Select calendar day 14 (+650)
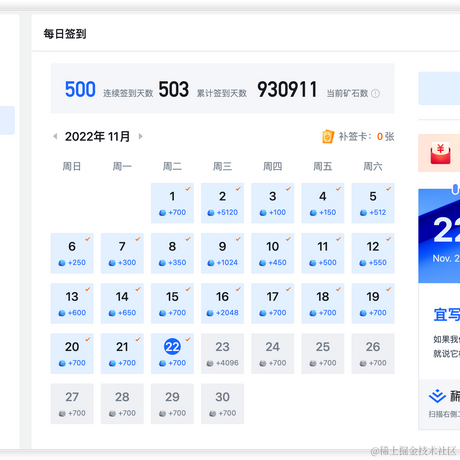The height and width of the screenshot is (460, 460). (122, 303)
